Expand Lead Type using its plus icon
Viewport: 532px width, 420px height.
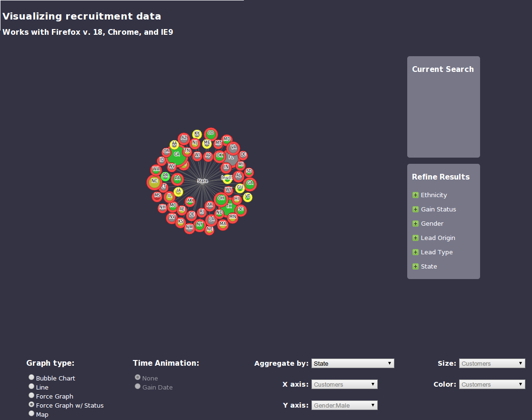tap(415, 252)
